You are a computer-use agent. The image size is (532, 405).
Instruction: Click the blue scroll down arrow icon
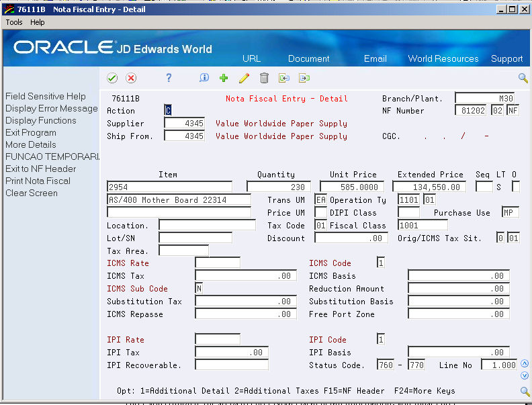(x=525, y=375)
